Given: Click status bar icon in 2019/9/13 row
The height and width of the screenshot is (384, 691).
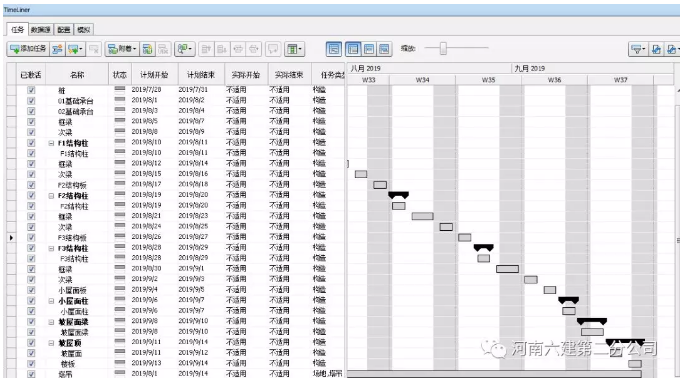Looking at the screenshot, I should tap(119, 363).
